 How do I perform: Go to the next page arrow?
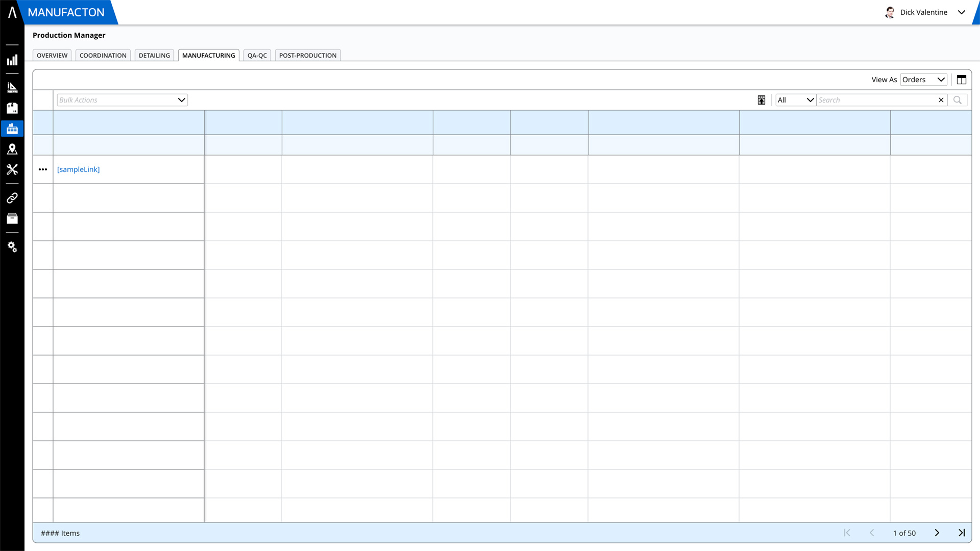coord(937,533)
